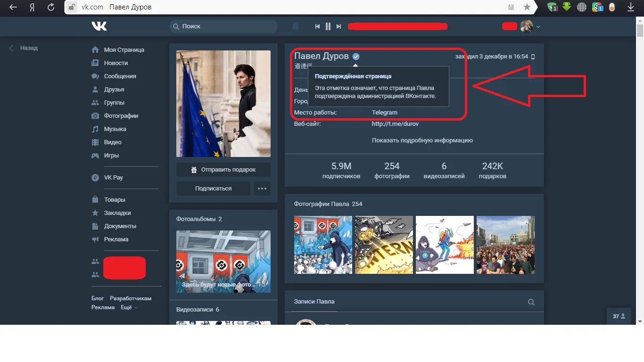Open Telegram workplace link
The width and height of the screenshot is (644, 362).
pos(384,113)
